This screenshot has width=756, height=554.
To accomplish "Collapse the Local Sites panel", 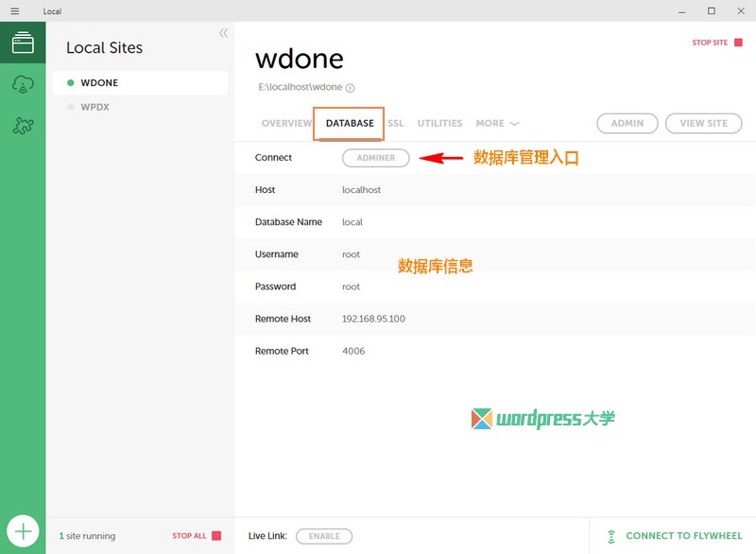I will [224, 33].
